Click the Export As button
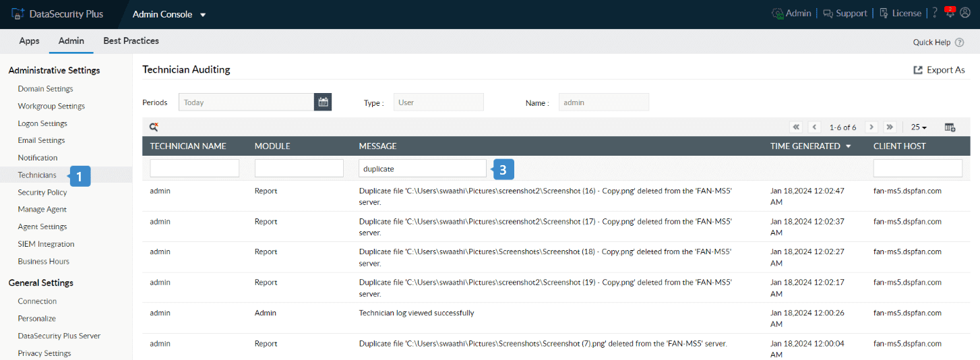The image size is (980, 360). coord(939,70)
